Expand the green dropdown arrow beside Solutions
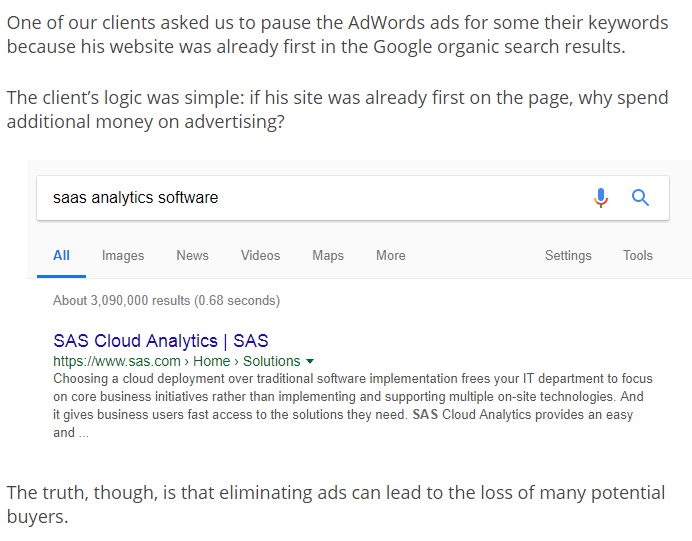Screen dimensions: 692x541 point(310,361)
